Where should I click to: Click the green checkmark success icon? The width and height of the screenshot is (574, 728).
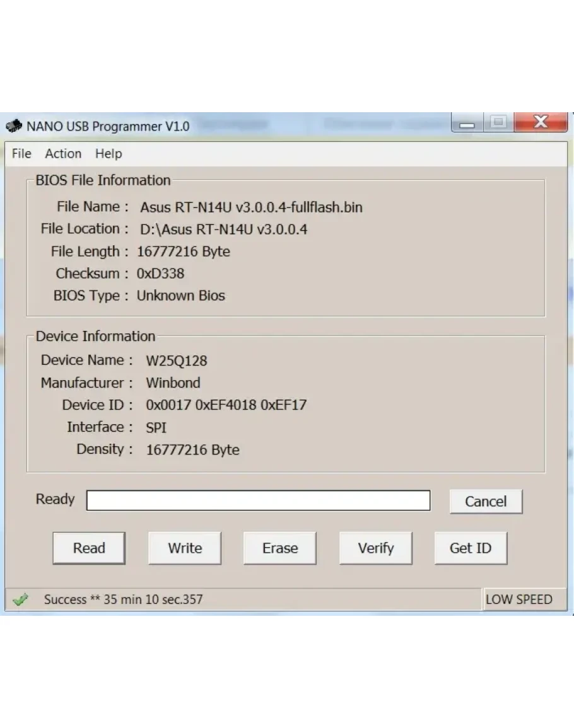[21, 599]
